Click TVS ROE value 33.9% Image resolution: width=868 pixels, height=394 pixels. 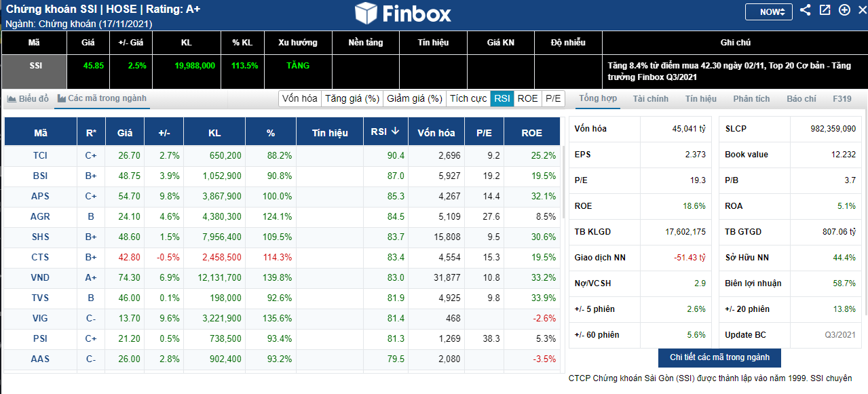pos(544,298)
